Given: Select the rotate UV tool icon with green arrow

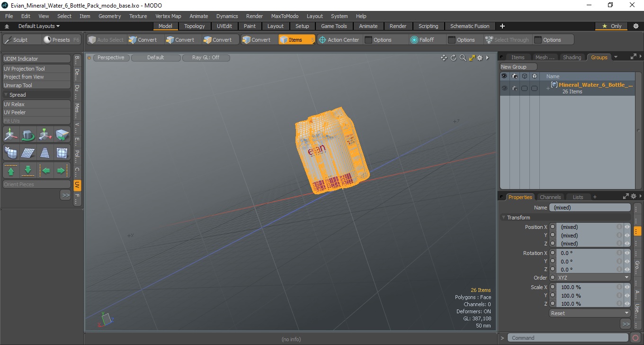Looking at the screenshot, I should 28,135.
